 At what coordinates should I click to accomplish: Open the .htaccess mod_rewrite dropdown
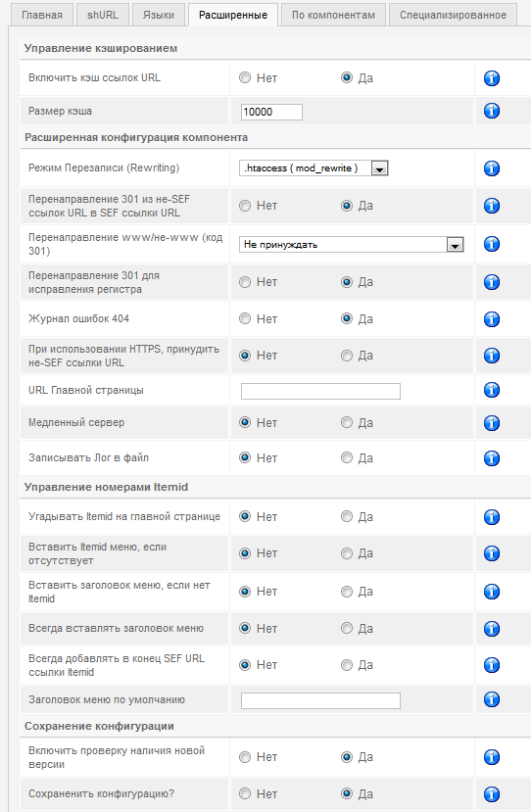[x=314, y=168]
